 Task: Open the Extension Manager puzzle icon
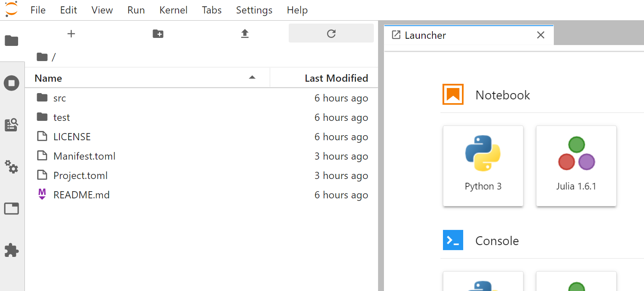coord(11,251)
